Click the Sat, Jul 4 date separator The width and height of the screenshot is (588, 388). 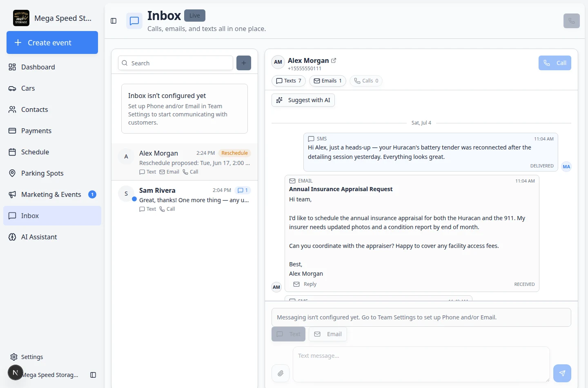point(421,123)
